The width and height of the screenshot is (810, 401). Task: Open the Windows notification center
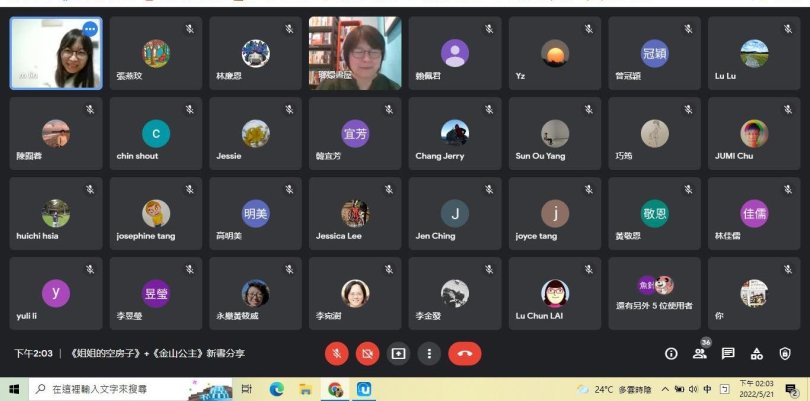[x=791, y=389]
